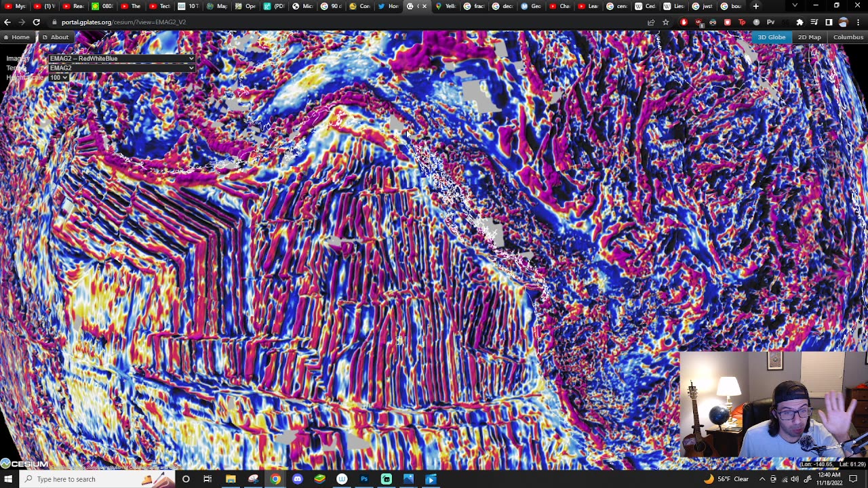Open the Chrome profile avatar
The image size is (868, 488).
point(844,22)
